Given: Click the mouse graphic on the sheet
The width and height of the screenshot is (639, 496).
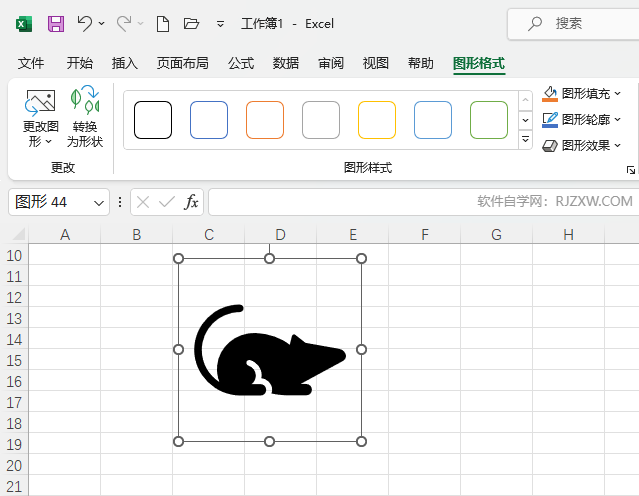Looking at the screenshot, I should (270, 351).
